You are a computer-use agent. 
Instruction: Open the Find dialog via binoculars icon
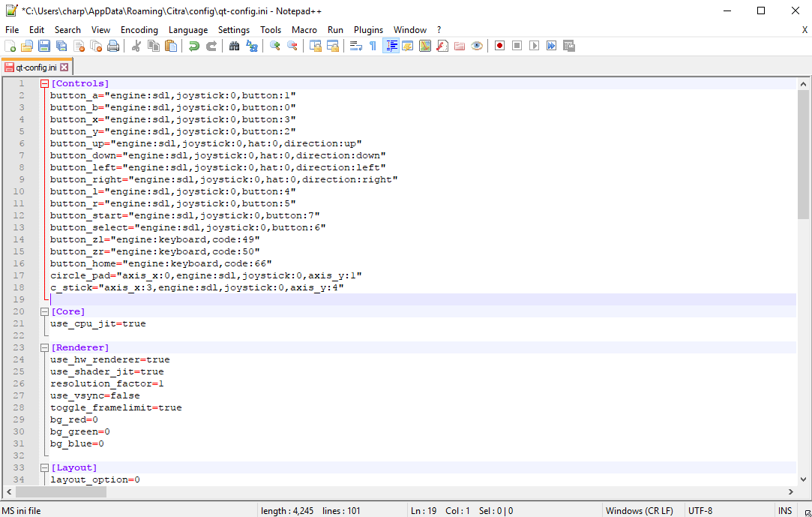234,46
